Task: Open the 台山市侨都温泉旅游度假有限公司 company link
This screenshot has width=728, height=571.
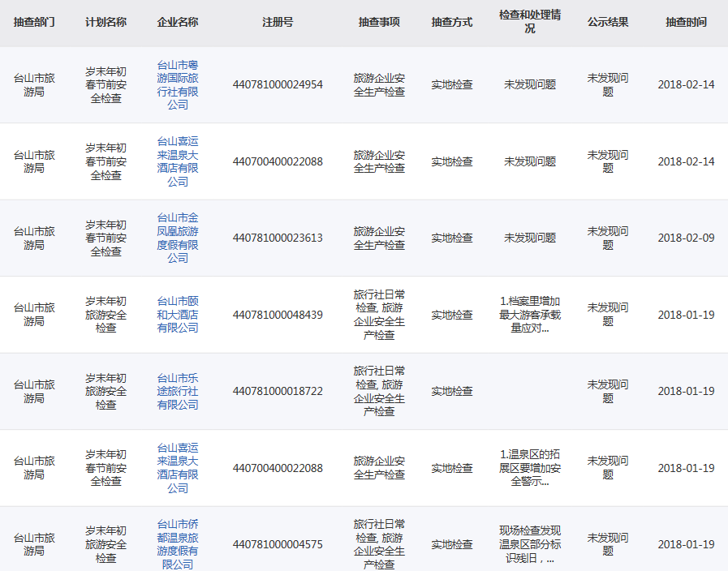Action: point(177,543)
